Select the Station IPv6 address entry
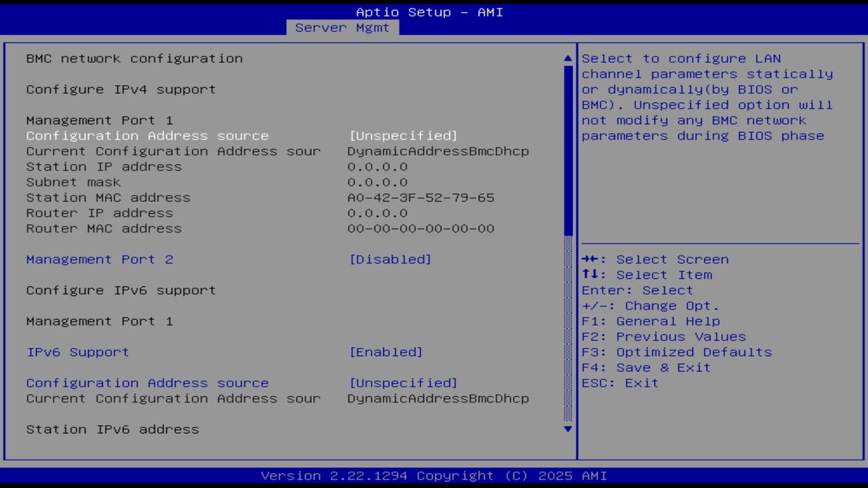Image resolution: width=868 pixels, height=488 pixels. pos(112,429)
